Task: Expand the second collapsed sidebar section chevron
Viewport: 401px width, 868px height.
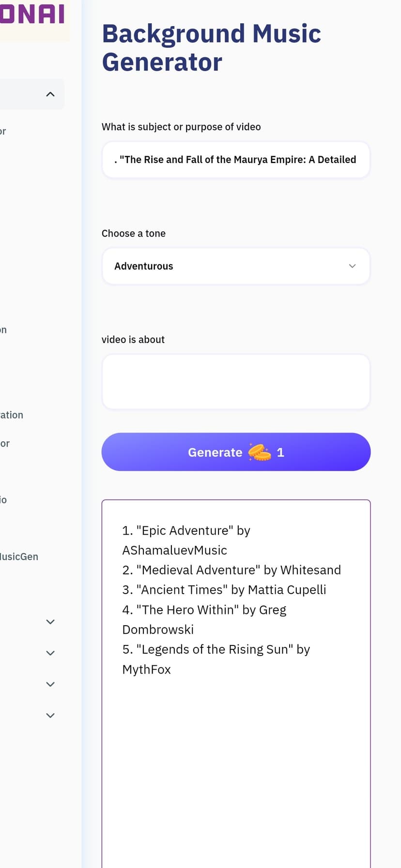Action: click(x=50, y=653)
